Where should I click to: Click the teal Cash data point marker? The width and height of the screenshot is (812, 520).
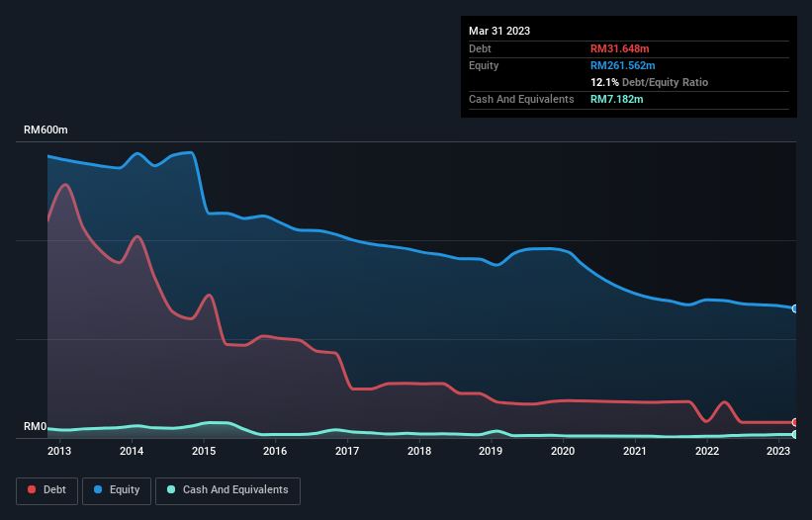[795, 434]
